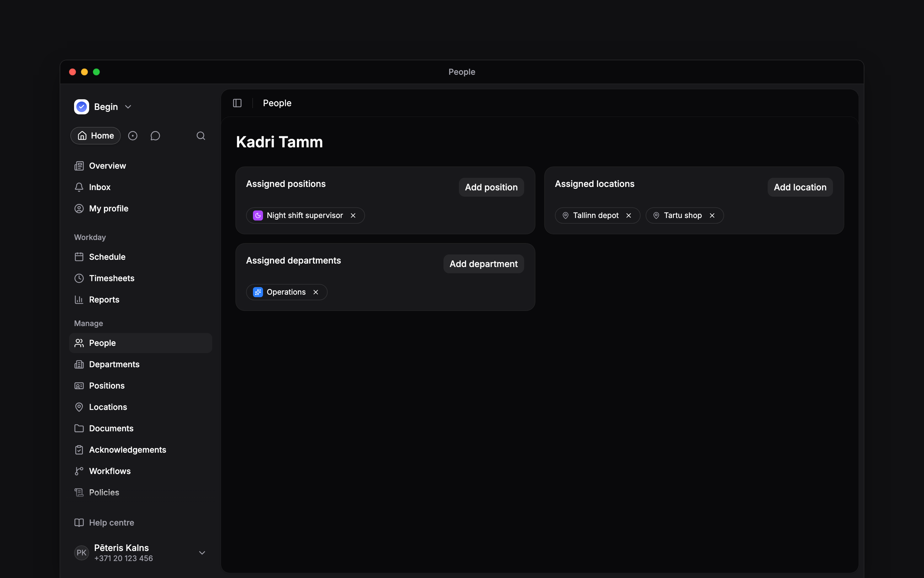Image resolution: width=924 pixels, height=578 pixels.
Task: Open Overview in sidebar
Action: pyautogui.click(x=141, y=166)
